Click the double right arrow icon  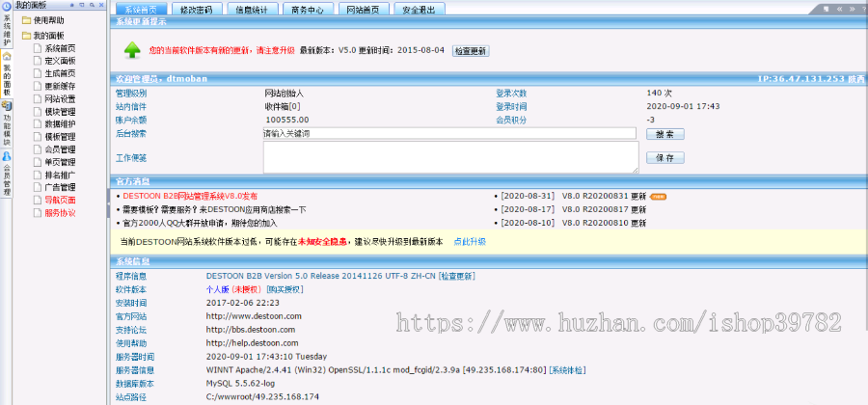[852, 9]
